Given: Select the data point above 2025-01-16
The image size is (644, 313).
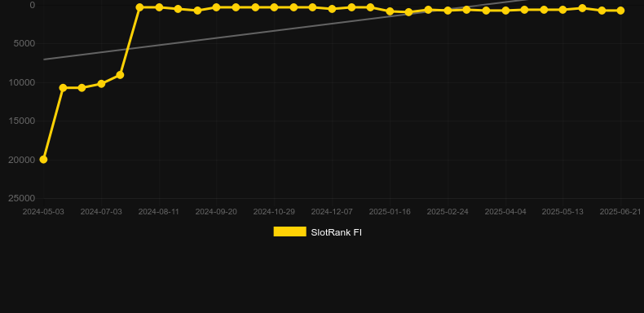Looking at the screenshot, I should click(390, 11).
